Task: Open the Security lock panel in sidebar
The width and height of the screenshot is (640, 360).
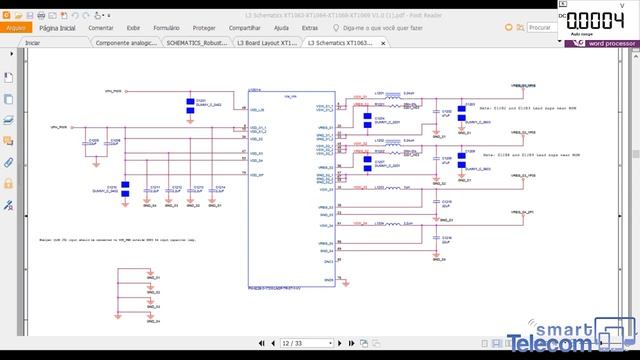Action: (8, 183)
